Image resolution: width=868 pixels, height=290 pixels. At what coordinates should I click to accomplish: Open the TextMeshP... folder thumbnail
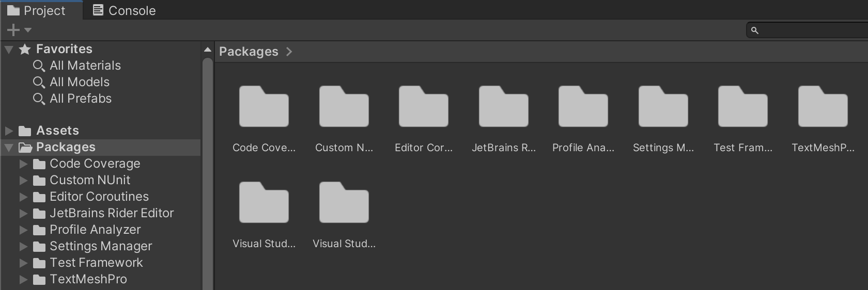(823, 107)
